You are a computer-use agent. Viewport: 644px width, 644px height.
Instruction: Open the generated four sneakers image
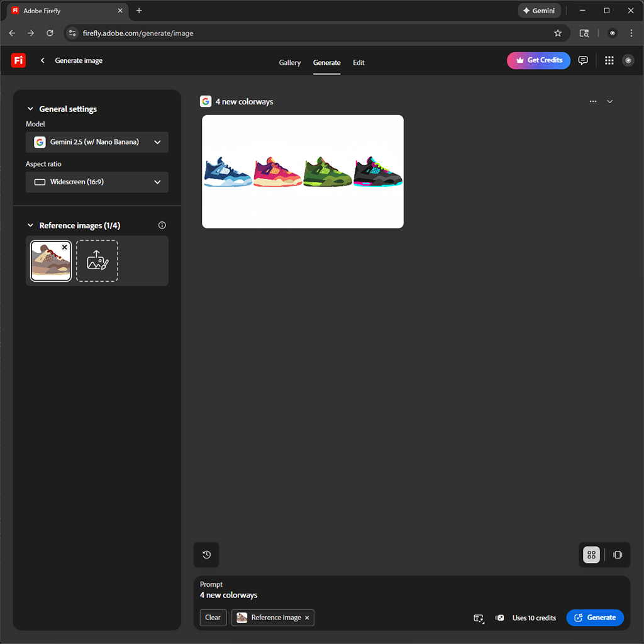click(303, 172)
